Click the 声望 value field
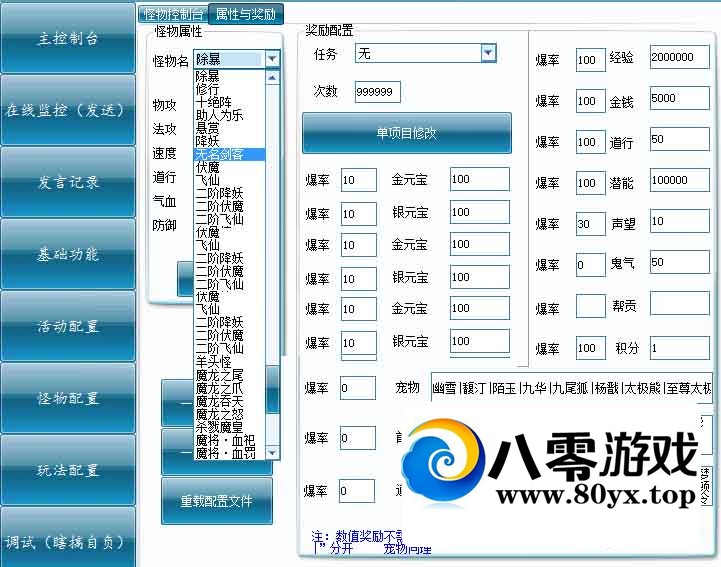This screenshot has width=721, height=567. tap(680, 221)
